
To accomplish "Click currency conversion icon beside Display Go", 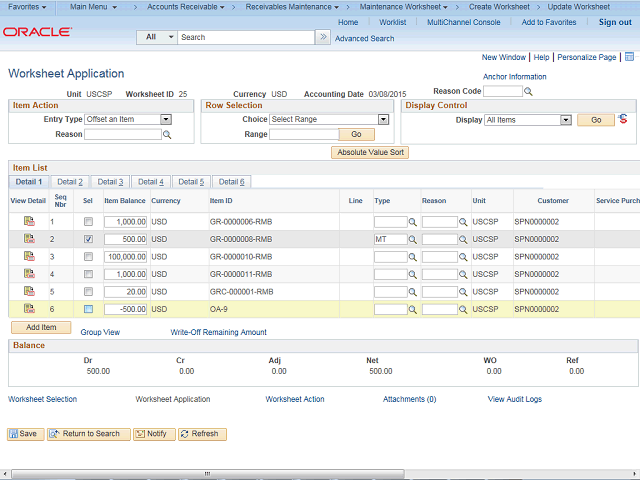I will tap(624, 120).
